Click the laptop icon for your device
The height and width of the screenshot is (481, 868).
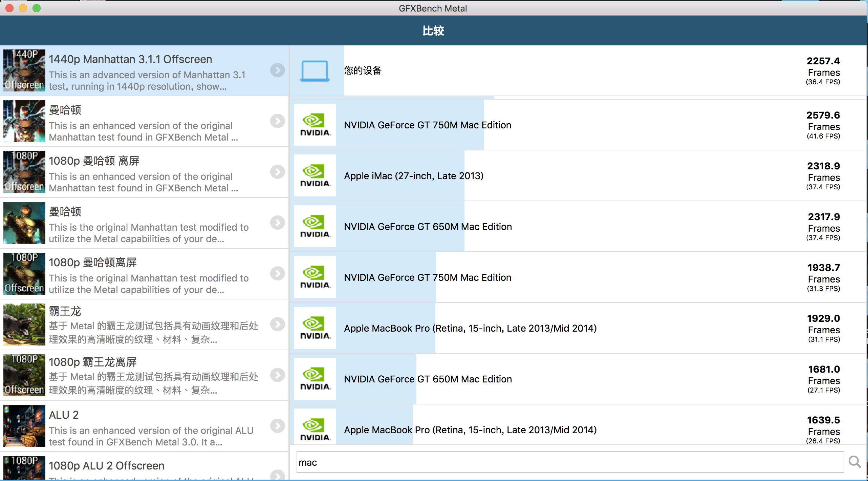[314, 71]
